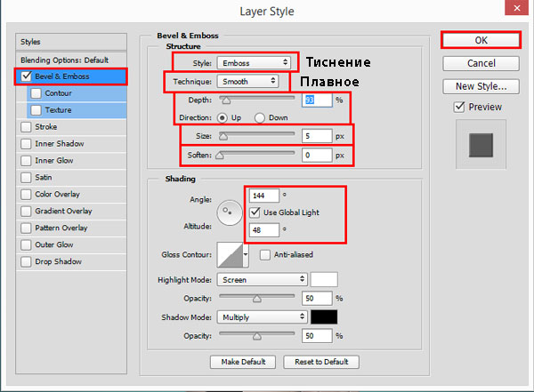Check the Color Overlay checkbox
The image size is (534, 392).
26,195
